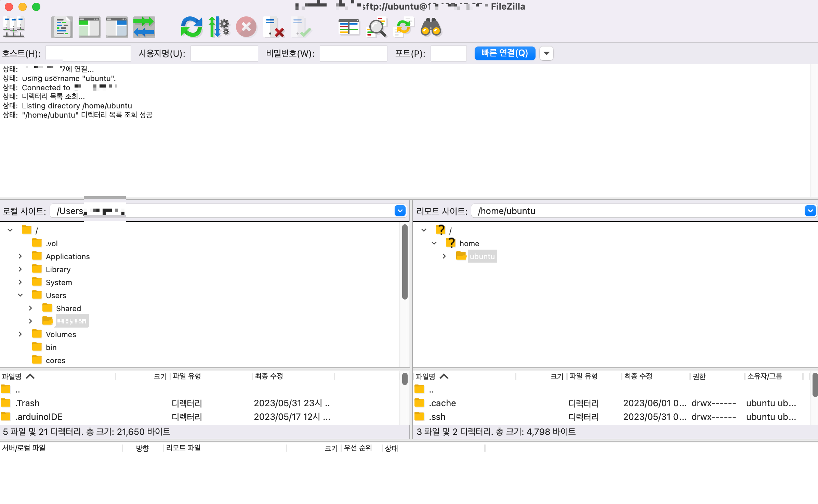
Task: Expand the Applications folder in local tree
Action: (x=20, y=256)
